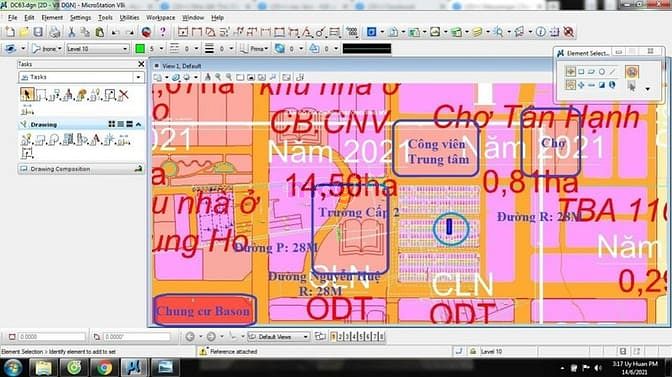This screenshot has height=377, width=672.
Task: Open the Tasks selector dropdown
Action: pyautogui.click(x=138, y=77)
